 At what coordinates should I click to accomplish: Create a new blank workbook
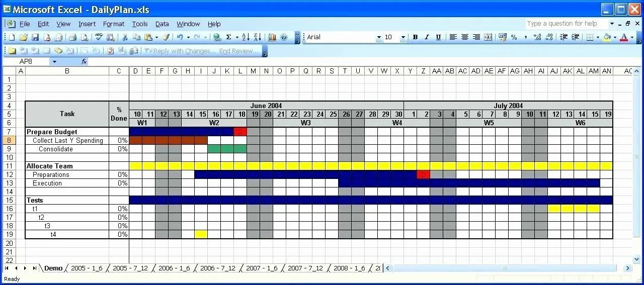(12, 37)
